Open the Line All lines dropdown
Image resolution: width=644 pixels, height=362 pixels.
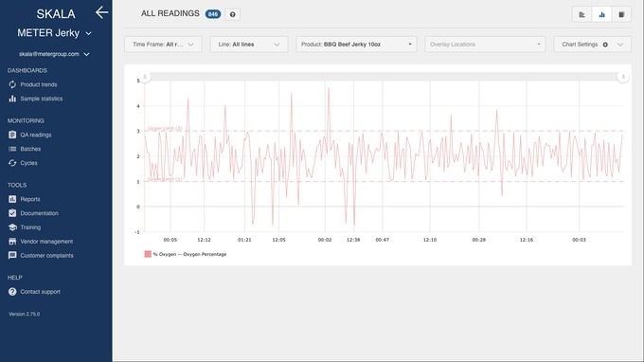point(249,45)
